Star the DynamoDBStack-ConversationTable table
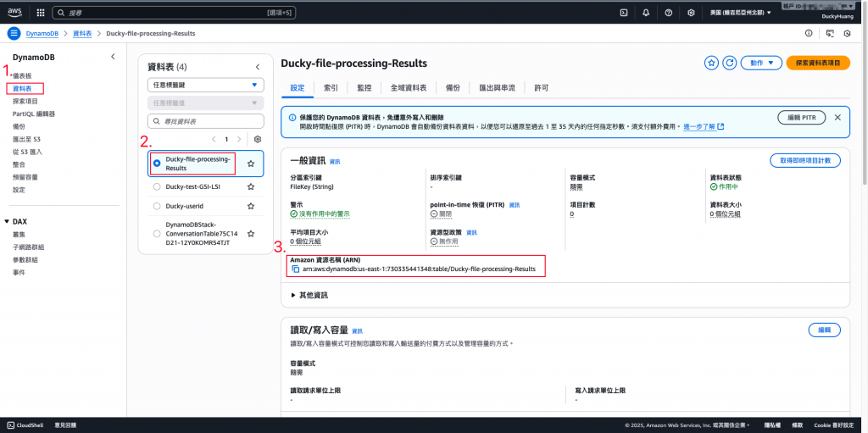Viewport: 868px width, 433px height. click(x=251, y=234)
